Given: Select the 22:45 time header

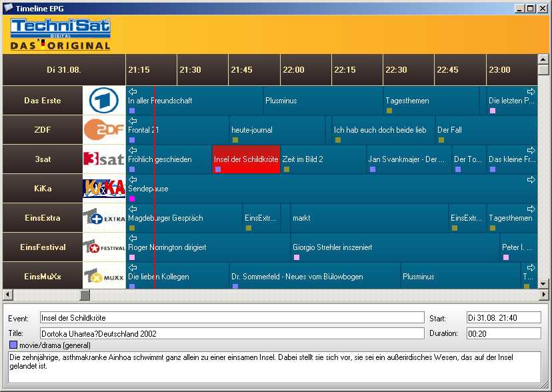Looking at the screenshot, I should [461, 70].
